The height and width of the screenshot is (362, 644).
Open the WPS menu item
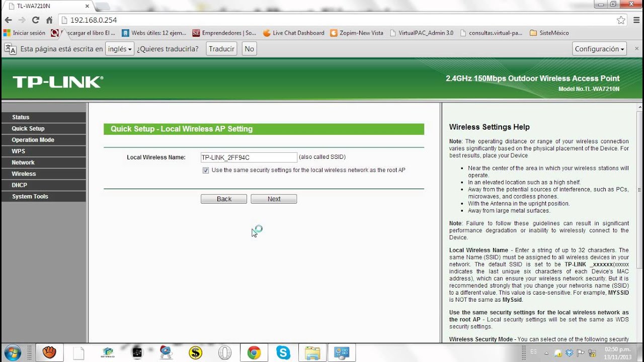coord(43,151)
